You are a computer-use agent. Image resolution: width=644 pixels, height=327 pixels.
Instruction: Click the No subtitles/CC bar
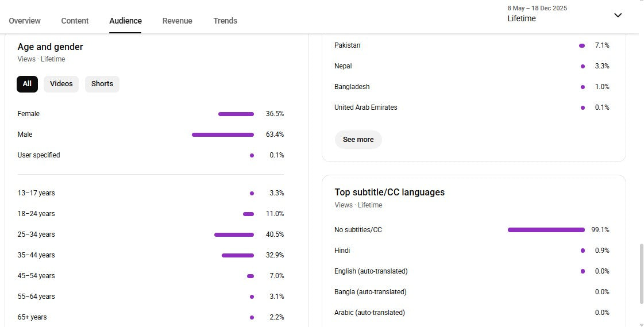546,230
